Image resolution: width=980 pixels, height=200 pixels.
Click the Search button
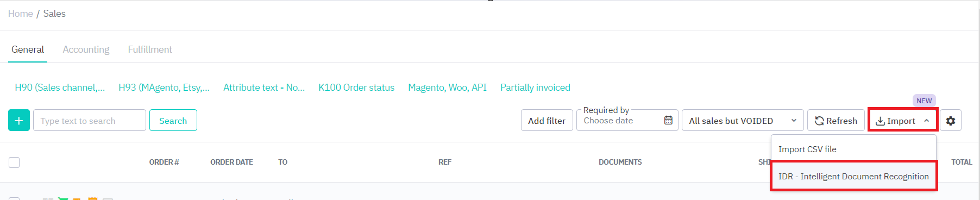173,121
